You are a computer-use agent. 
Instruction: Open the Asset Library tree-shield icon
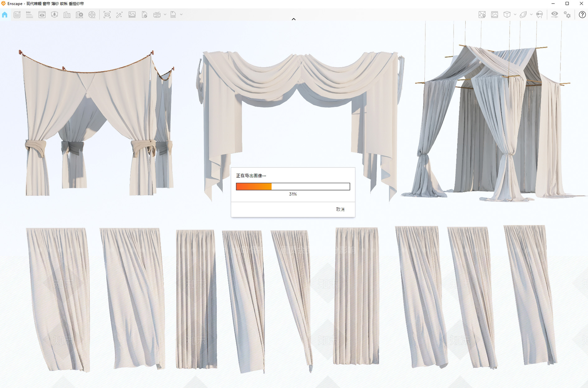(54, 15)
